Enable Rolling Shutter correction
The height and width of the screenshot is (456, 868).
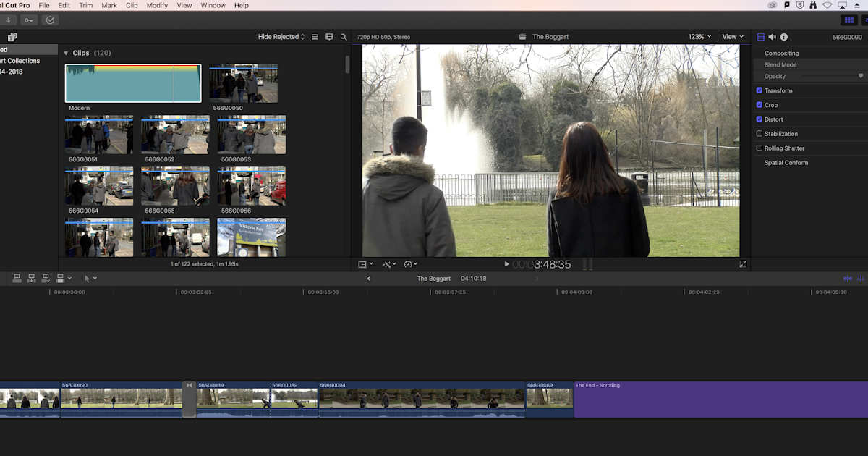tap(759, 148)
